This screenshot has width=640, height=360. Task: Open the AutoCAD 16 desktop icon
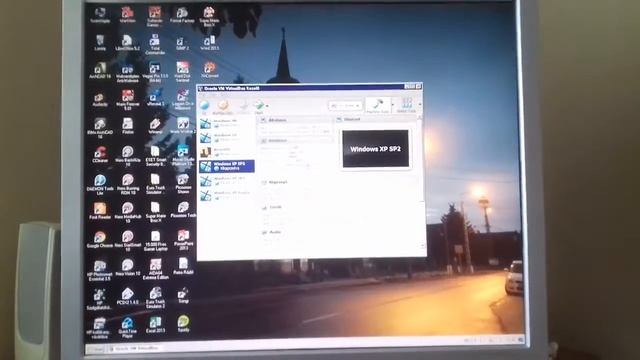[x=100, y=71]
